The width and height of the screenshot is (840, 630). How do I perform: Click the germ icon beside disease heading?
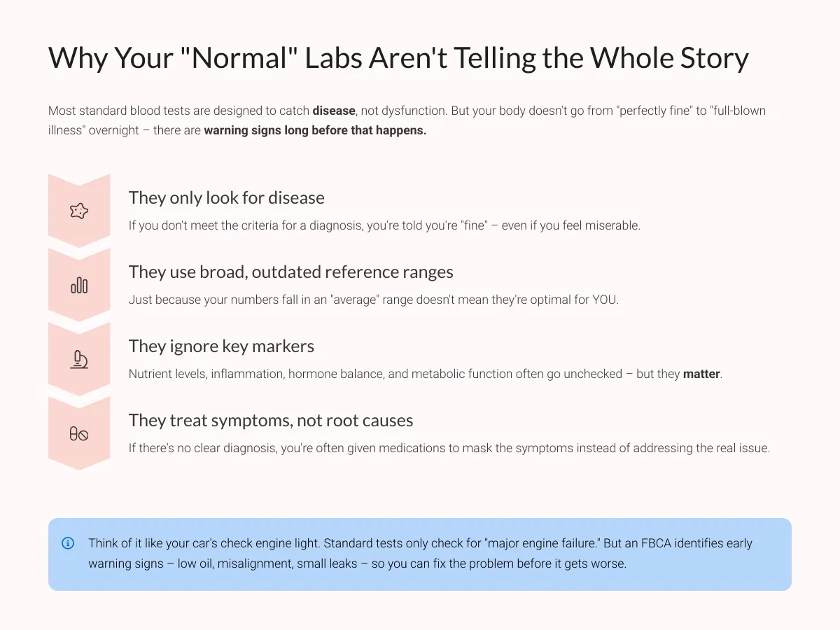coord(79,211)
